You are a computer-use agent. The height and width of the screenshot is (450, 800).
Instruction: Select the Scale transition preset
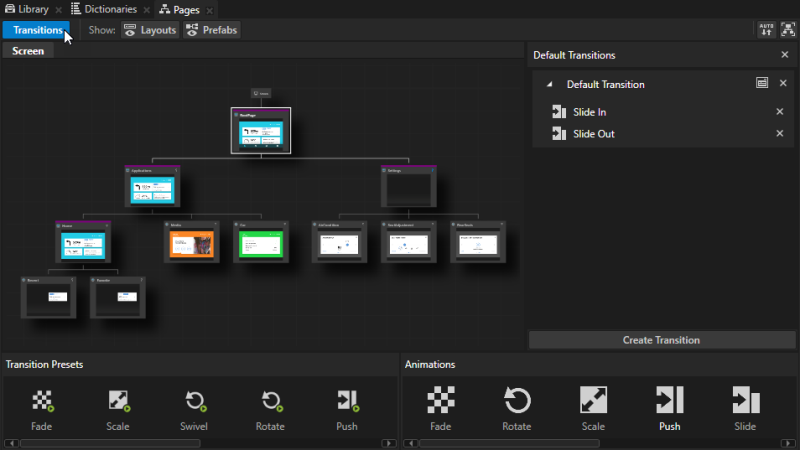tap(118, 409)
